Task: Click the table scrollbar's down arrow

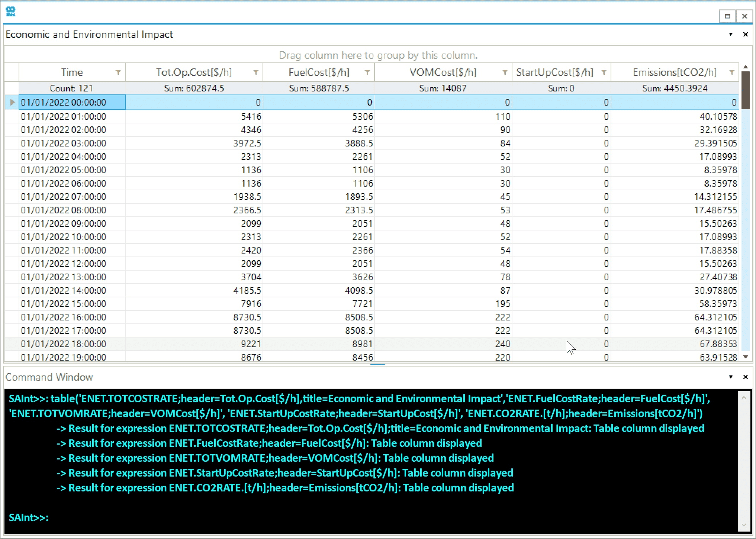Action: [745, 357]
